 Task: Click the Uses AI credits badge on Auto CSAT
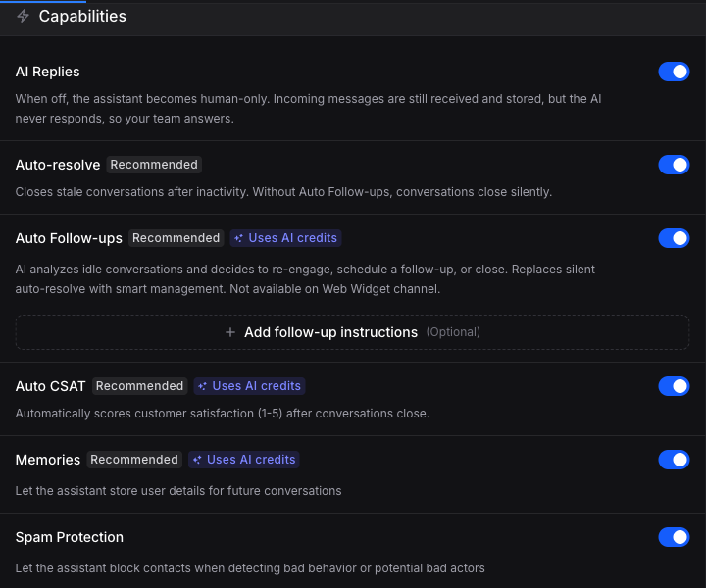pos(249,386)
